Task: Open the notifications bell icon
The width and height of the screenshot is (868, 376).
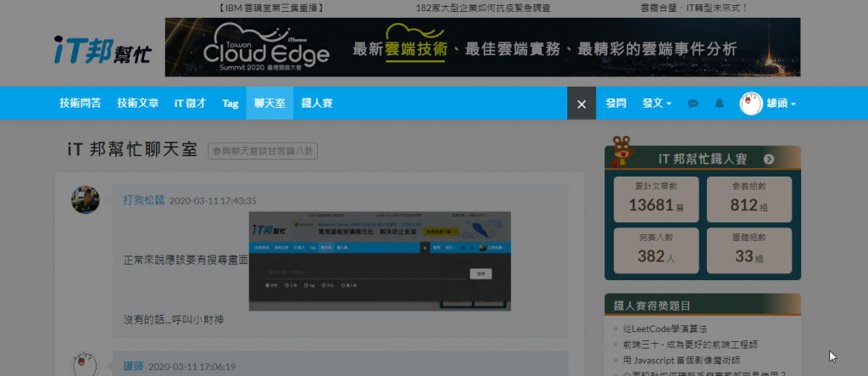Action: click(x=719, y=104)
